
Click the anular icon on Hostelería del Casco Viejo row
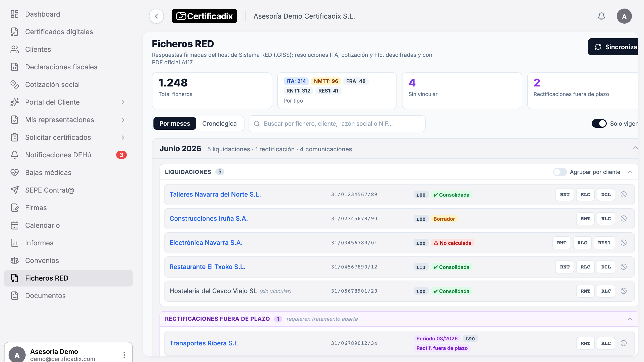(x=623, y=291)
